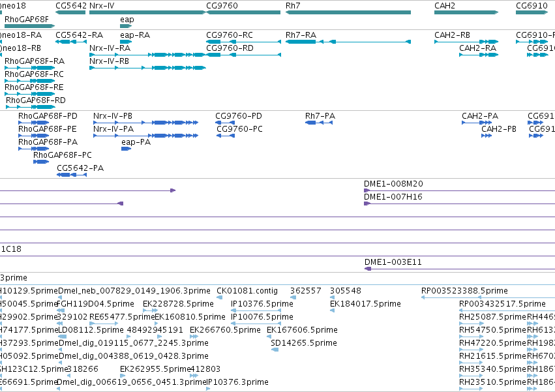This screenshot has height=392, width=555.
Task: Select the RhoGAP68F gene label
Action: [27, 19]
